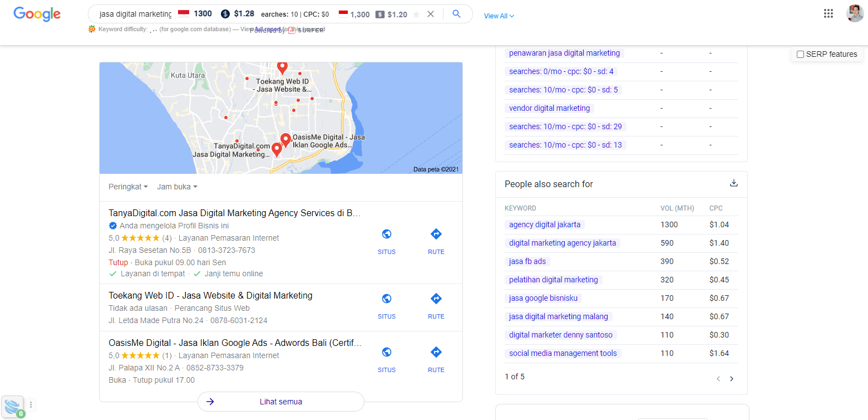Open keyword jasa fb ads
Image resolution: width=868 pixels, height=420 pixels.
(x=527, y=261)
